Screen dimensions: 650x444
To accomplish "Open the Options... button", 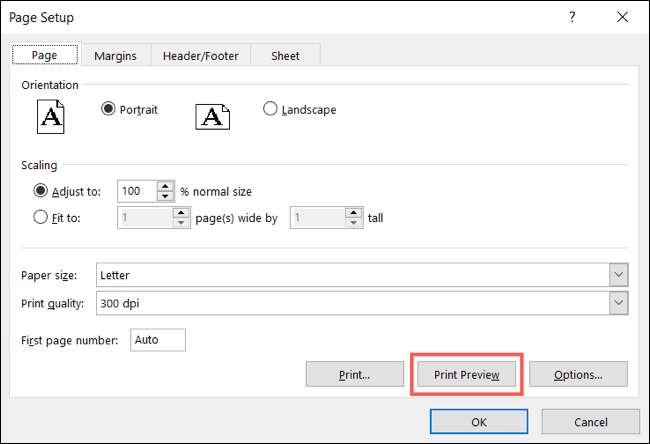I will click(x=578, y=375).
